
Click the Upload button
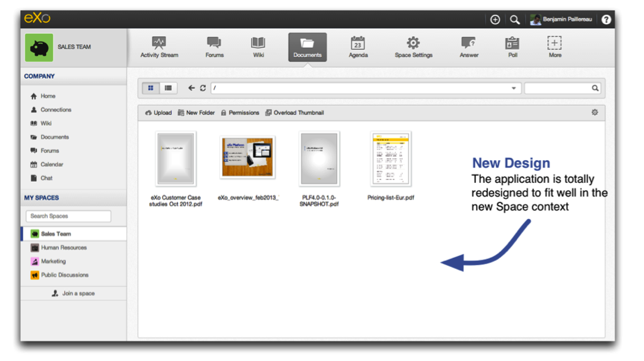pyautogui.click(x=158, y=112)
